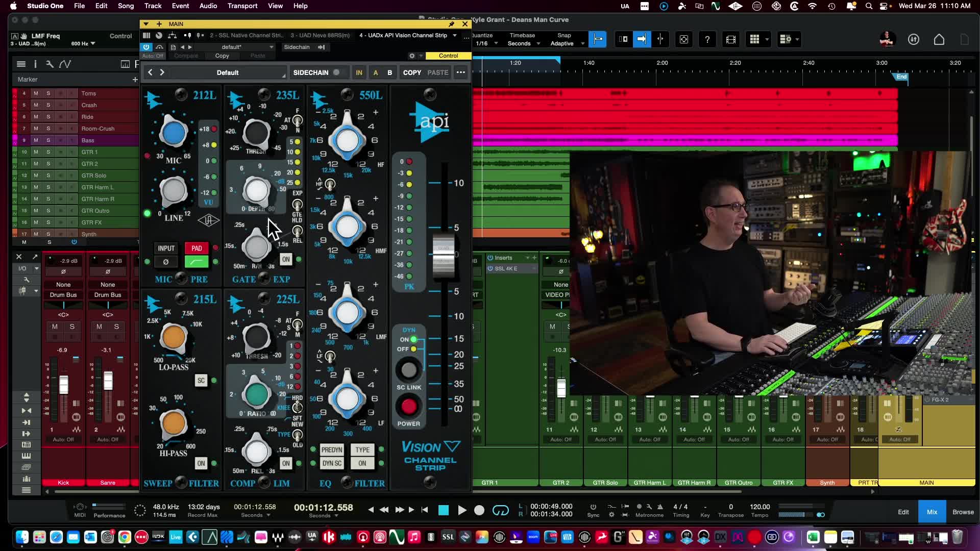Go to previous API preset arrow
980x551 pixels.
pos(150,72)
